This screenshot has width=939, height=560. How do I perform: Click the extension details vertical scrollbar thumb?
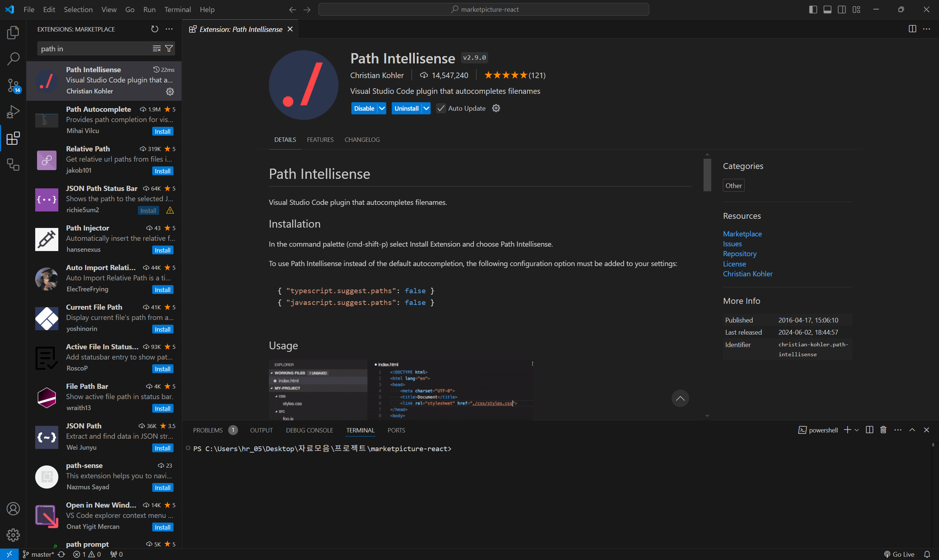point(707,175)
